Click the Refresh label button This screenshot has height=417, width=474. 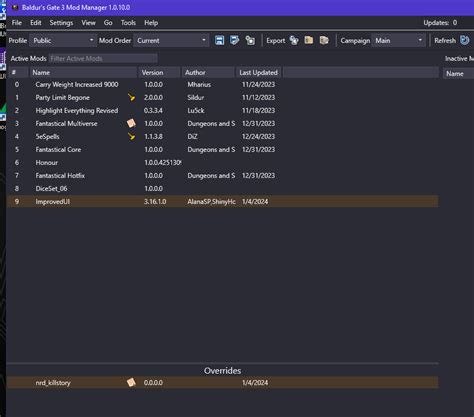pos(445,40)
